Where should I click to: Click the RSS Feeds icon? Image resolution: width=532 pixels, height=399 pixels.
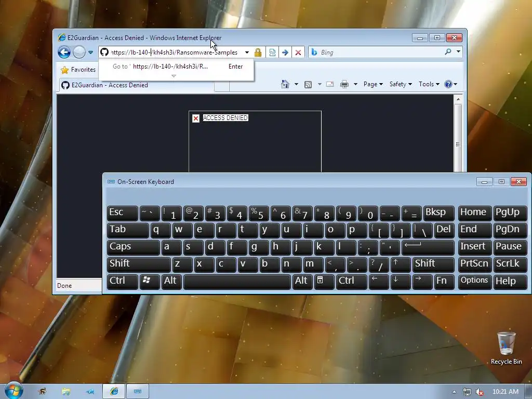pyautogui.click(x=308, y=85)
